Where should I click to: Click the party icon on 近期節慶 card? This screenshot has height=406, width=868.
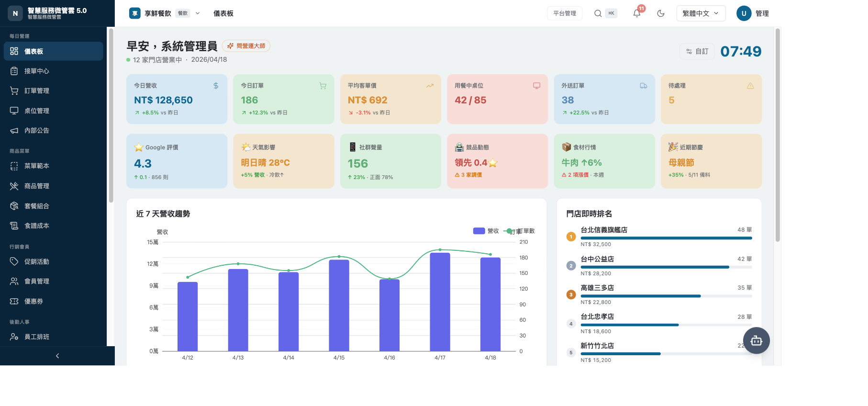coord(673,147)
